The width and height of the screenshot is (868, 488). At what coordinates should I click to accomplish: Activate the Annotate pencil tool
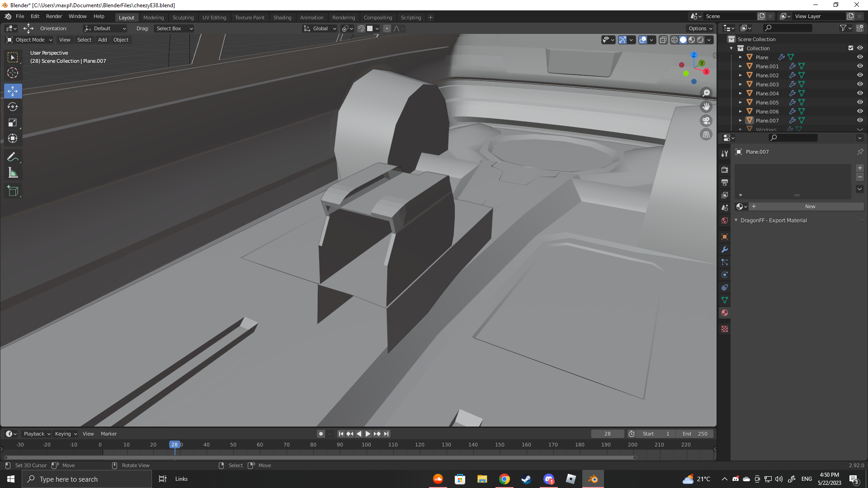[x=13, y=157]
